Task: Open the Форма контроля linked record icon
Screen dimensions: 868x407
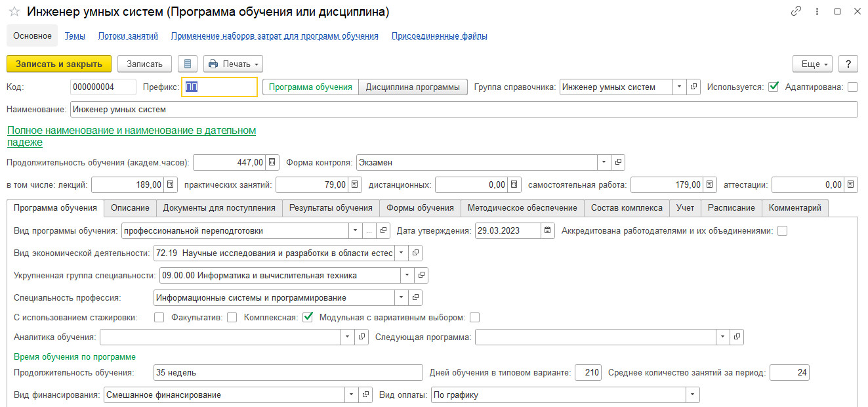Action: (x=618, y=162)
